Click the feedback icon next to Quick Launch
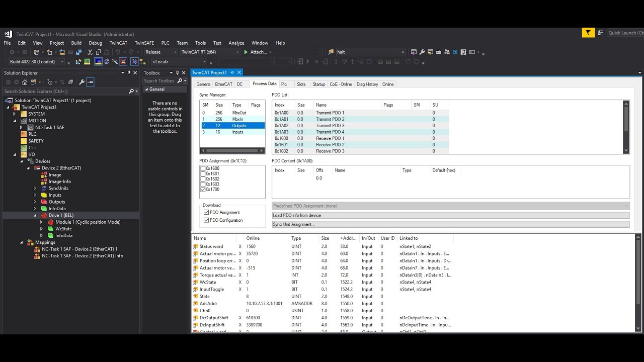Image resolution: width=644 pixels, height=362 pixels. click(x=600, y=33)
